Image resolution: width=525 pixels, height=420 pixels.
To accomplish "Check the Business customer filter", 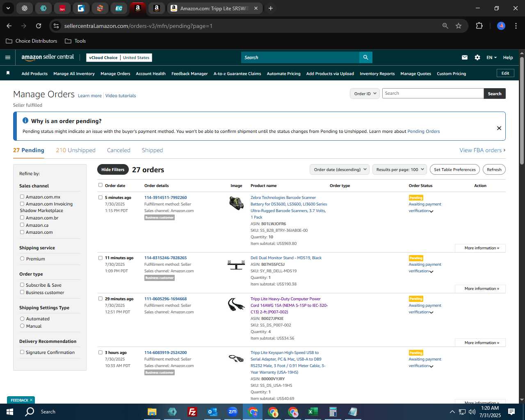I will pyautogui.click(x=22, y=292).
